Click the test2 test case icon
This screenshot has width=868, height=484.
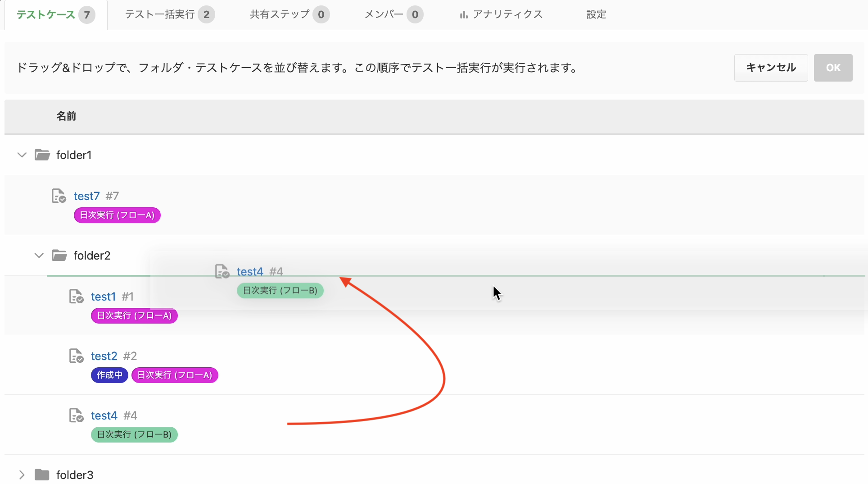click(x=77, y=356)
